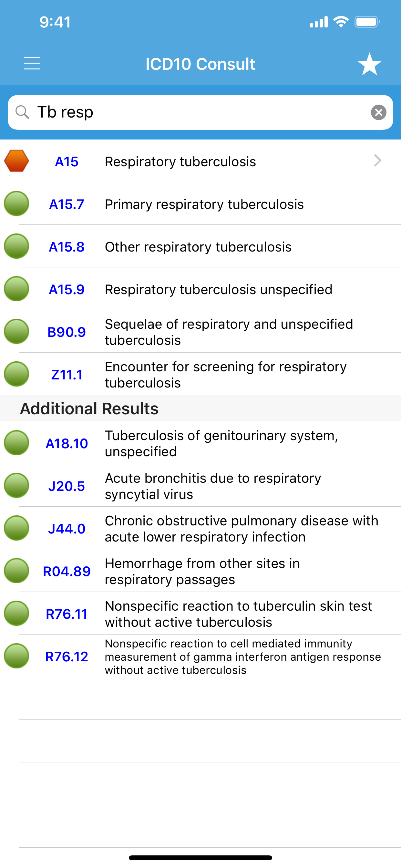Tap the favorites star icon

[x=369, y=64]
